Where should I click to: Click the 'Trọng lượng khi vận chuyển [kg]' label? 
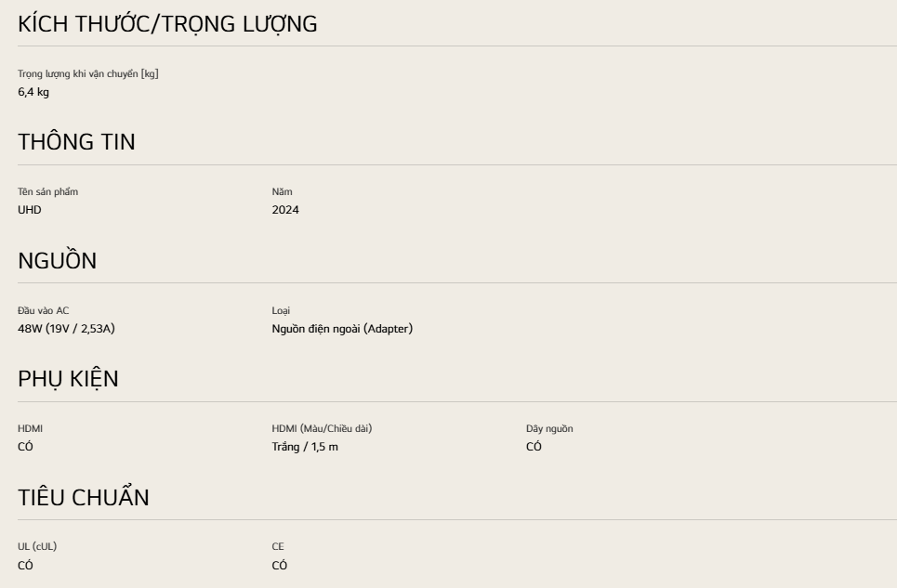88,73
